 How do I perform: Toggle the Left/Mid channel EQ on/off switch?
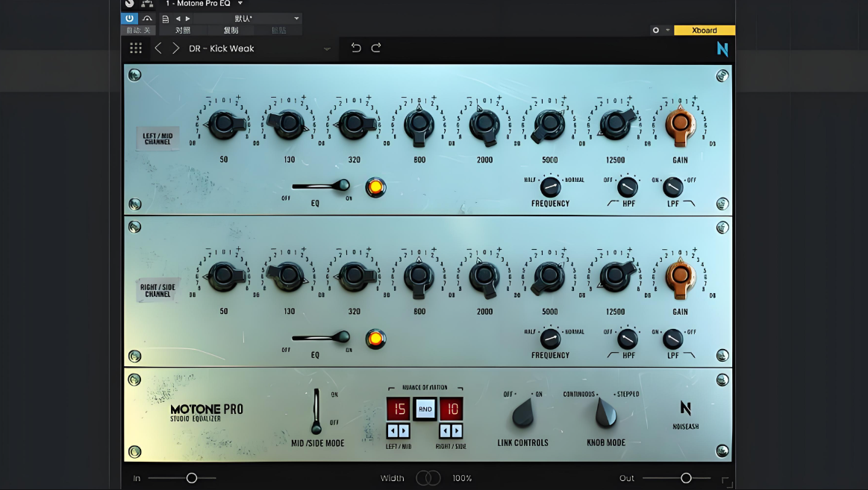[321, 185]
